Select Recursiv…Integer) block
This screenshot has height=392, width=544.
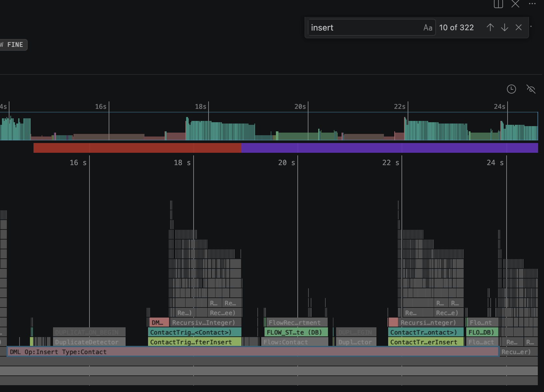206,322
